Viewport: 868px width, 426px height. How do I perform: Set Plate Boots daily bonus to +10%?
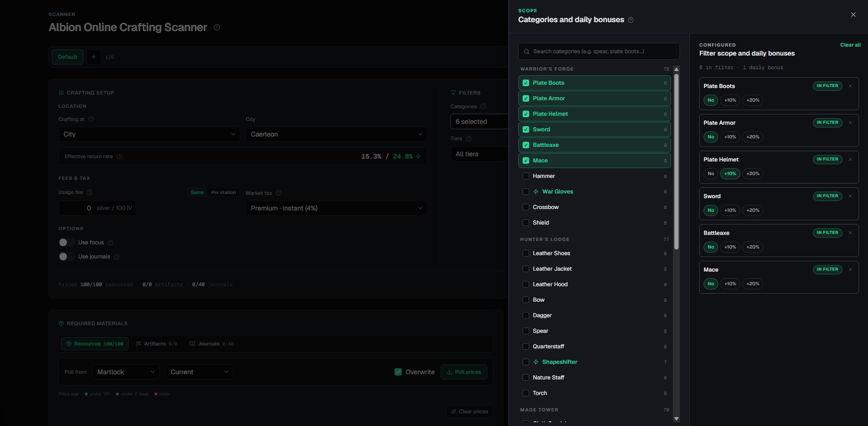point(730,100)
